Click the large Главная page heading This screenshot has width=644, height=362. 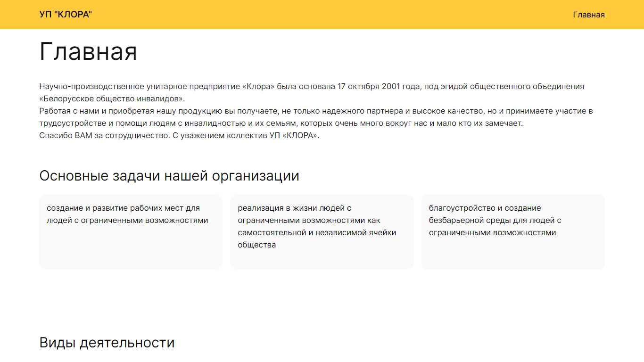coord(88,51)
